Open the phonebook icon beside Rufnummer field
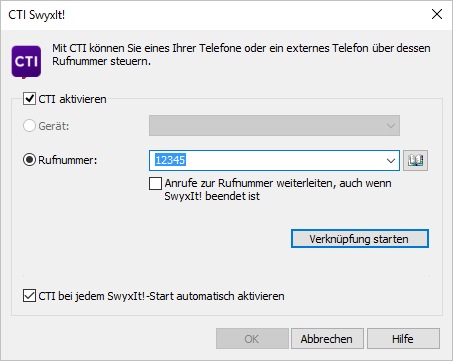453x361 pixels. 415,160
